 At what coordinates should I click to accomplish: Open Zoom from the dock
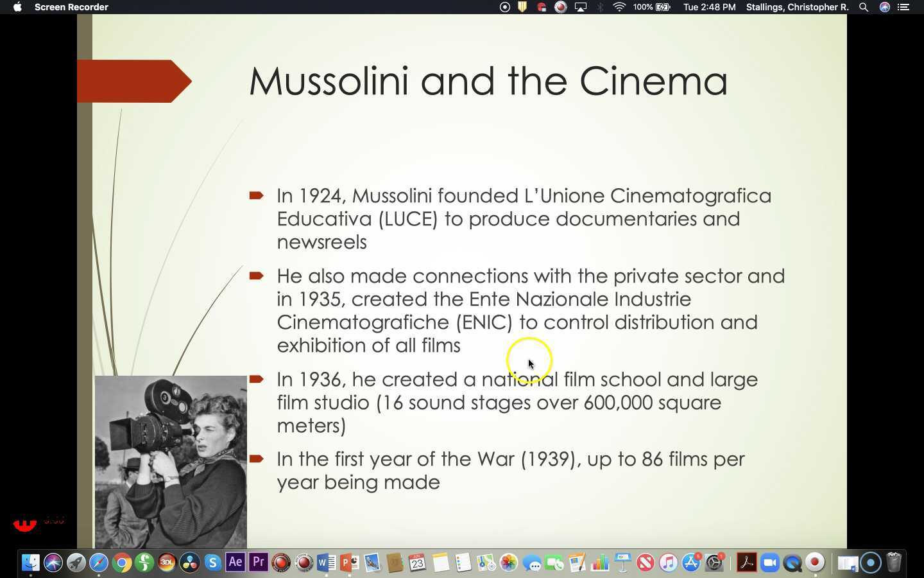[x=769, y=563]
